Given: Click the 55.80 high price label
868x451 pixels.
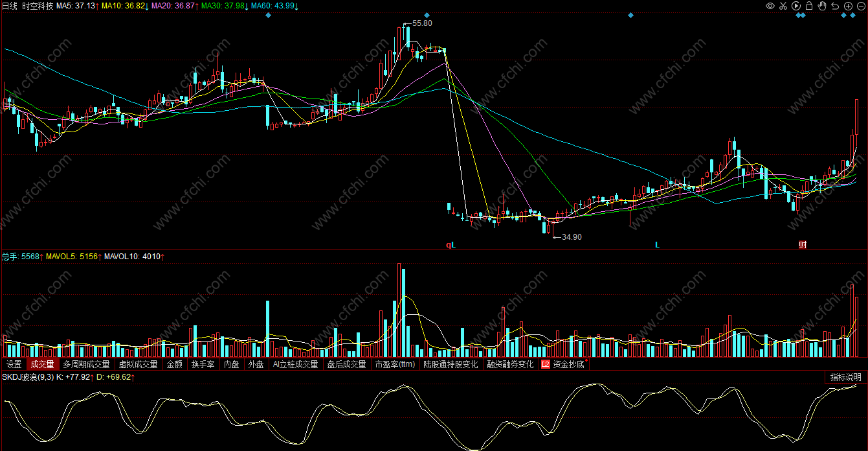Looking at the screenshot, I should 421,23.
